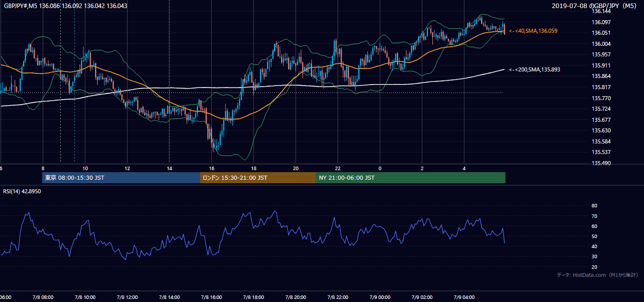This screenshot has width=644, height=302.
Task: Click price axis value 136.051
Action: [601, 33]
